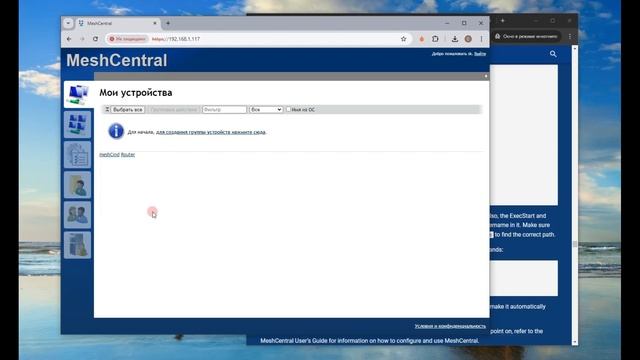Open My Devices sidebar icon

(x=78, y=94)
